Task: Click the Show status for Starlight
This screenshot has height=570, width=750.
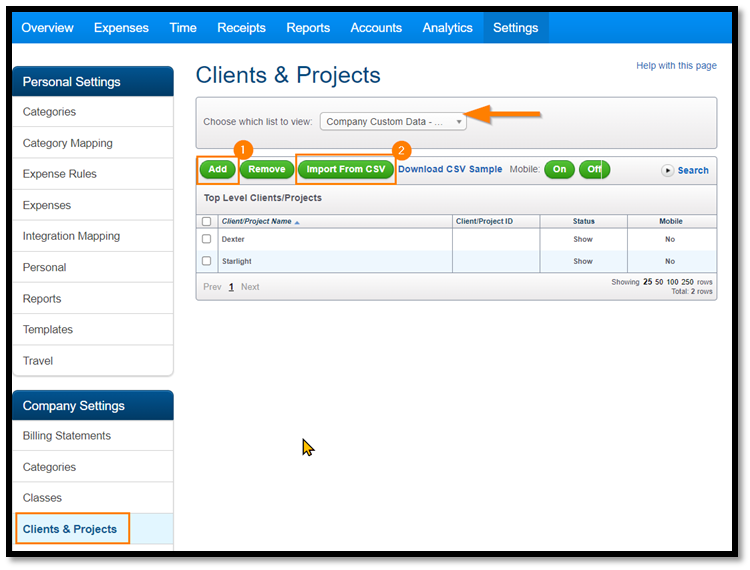Action: pyautogui.click(x=583, y=261)
